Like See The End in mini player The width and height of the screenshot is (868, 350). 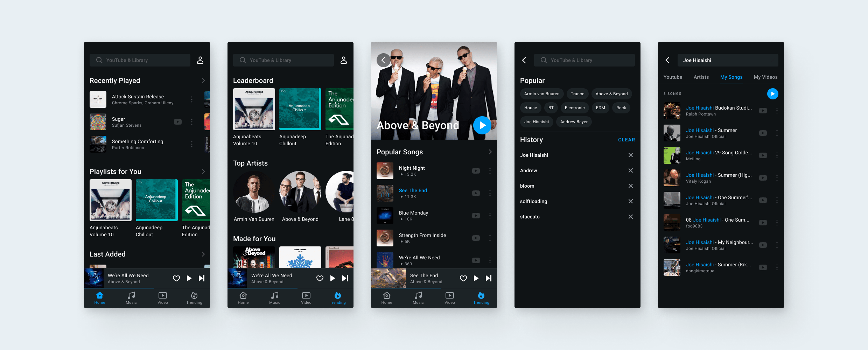tap(463, 278)
